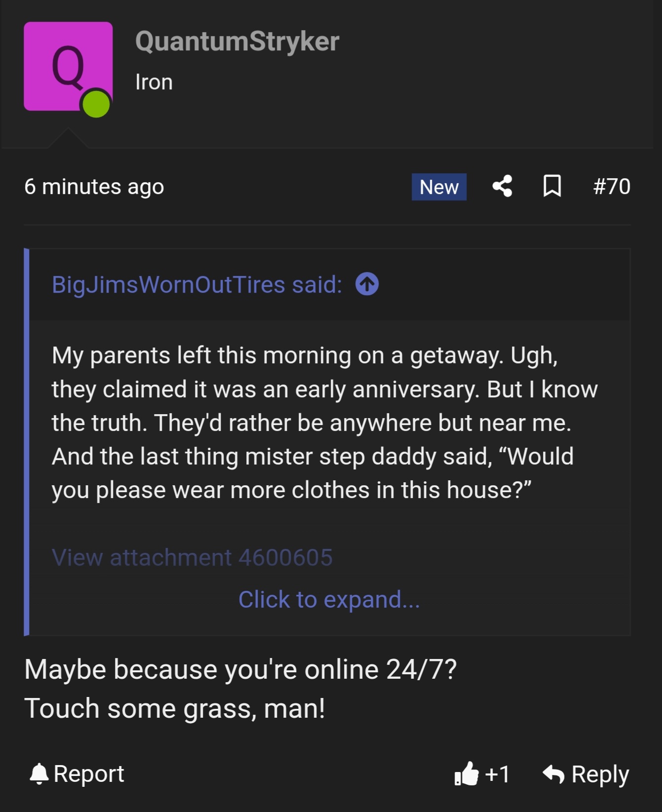Jump to the quoted post via up-arrow icon
The image size is (662, 812).
(x=367, y=284)
